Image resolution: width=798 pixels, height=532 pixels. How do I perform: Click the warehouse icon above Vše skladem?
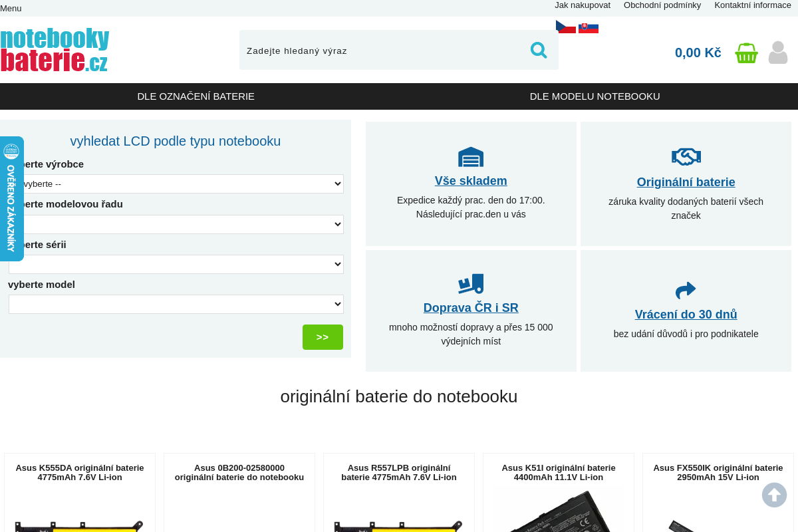[471, 157]
